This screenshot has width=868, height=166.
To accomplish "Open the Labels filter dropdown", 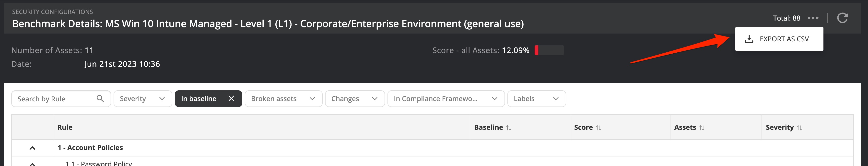I will [x=536, y=99].
